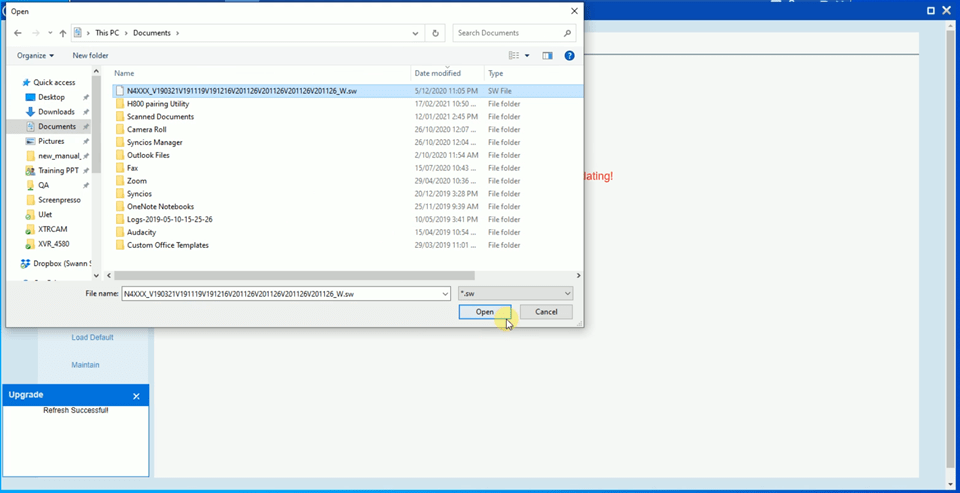Click the Zoom folder icon

tap(120, 181)
